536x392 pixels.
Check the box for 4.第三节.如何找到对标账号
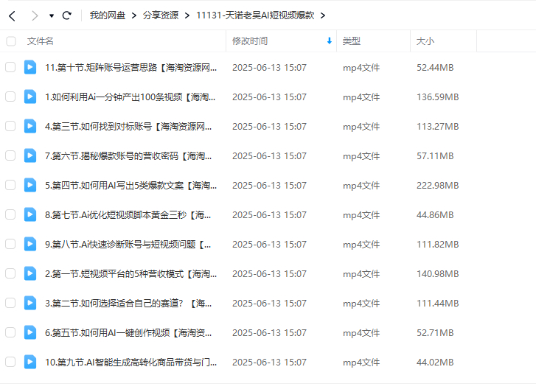click(10, 126)
